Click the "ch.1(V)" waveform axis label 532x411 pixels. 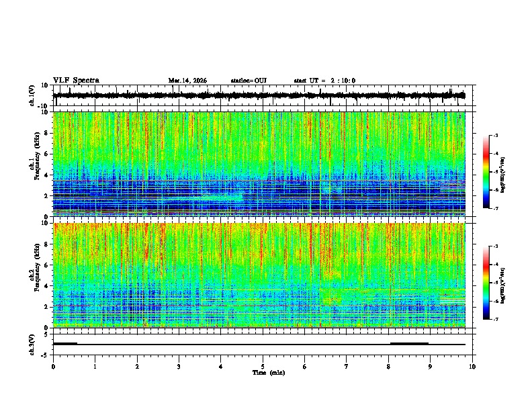32,95
